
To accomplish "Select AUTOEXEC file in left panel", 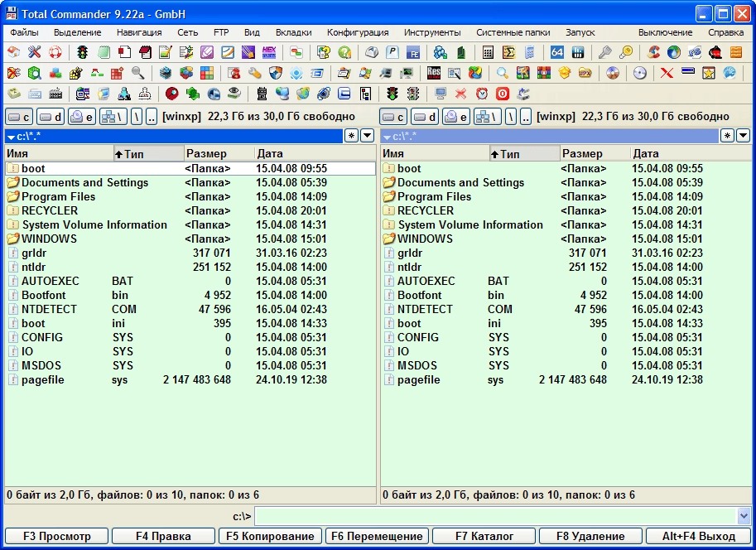I will pyautogui.click(x=190, y=282).
